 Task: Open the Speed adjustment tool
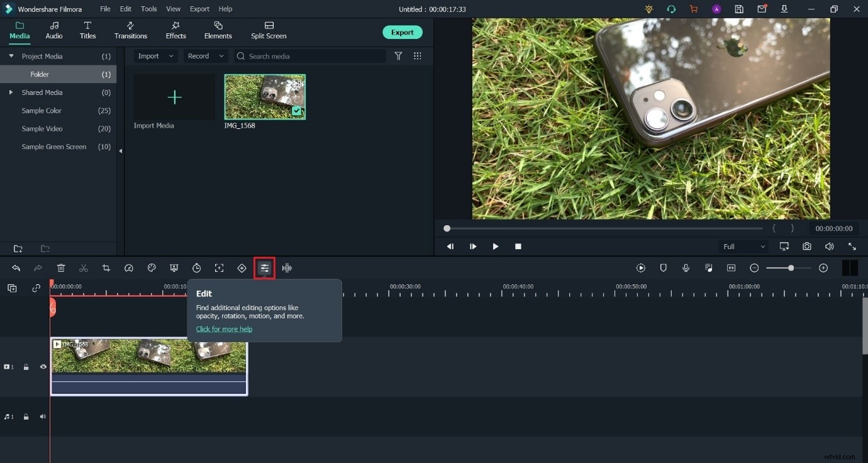(x=129, y=268)
